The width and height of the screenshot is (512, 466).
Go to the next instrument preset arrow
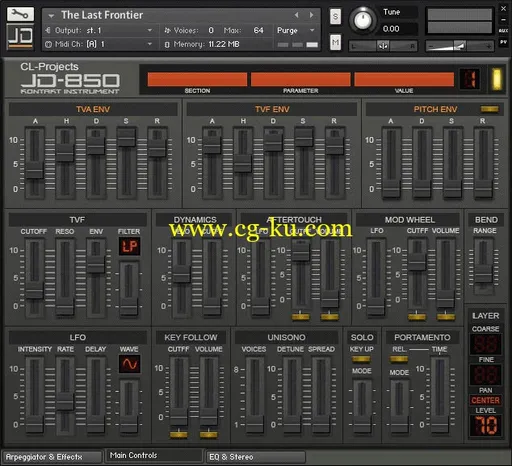pos(311,15)
